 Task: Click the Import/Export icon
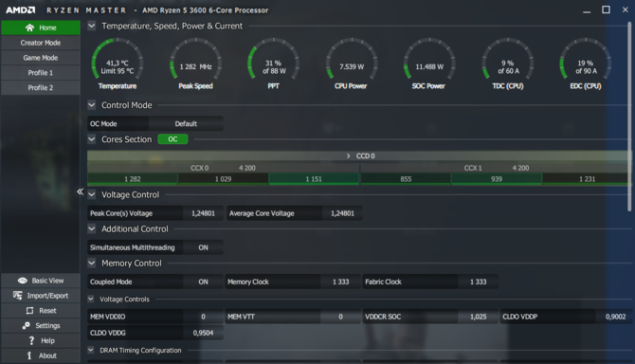click(18, 296)
